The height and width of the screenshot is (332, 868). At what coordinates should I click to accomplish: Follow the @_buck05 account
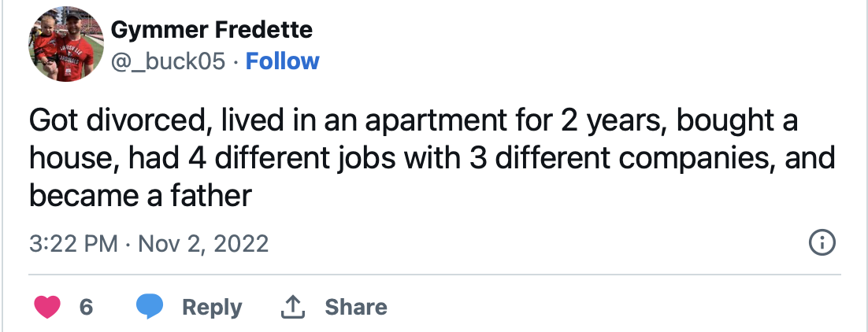pos(282,61)
